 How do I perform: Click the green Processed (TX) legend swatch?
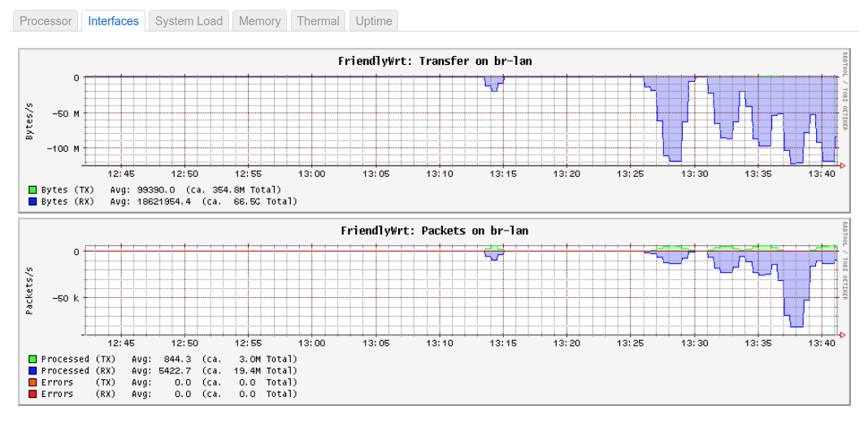click(x=33, y=359)
